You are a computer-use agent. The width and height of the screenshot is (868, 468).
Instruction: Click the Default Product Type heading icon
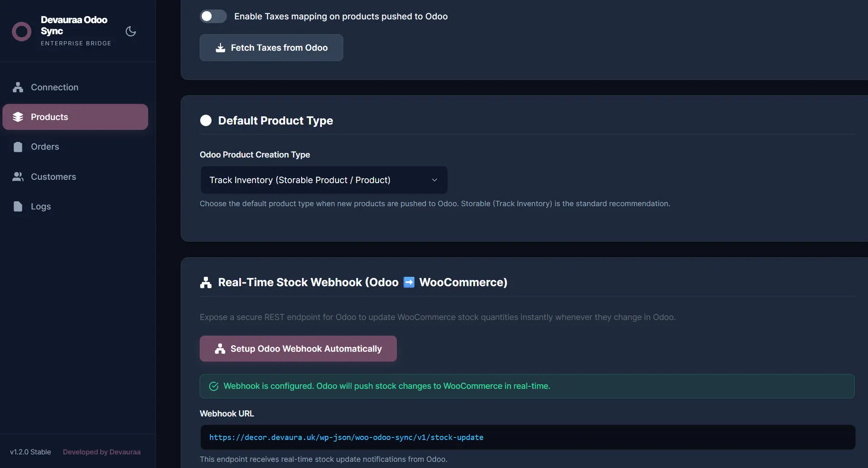206,120
